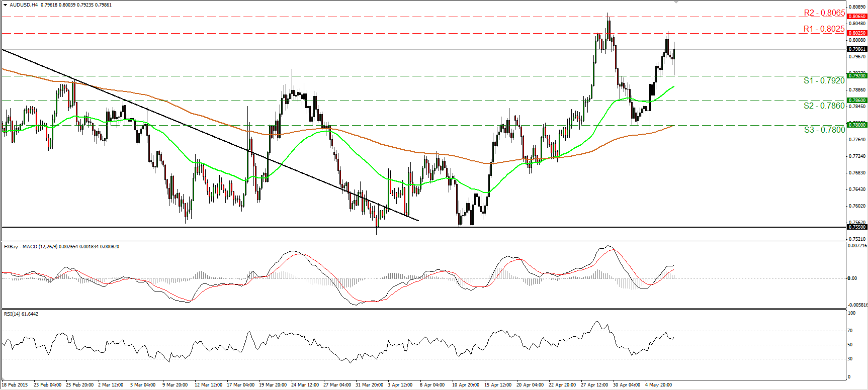Viewport: 868px width, 390px height.
Task: Click the 22 Apr 20:00 time label
Action: (562, 385)
